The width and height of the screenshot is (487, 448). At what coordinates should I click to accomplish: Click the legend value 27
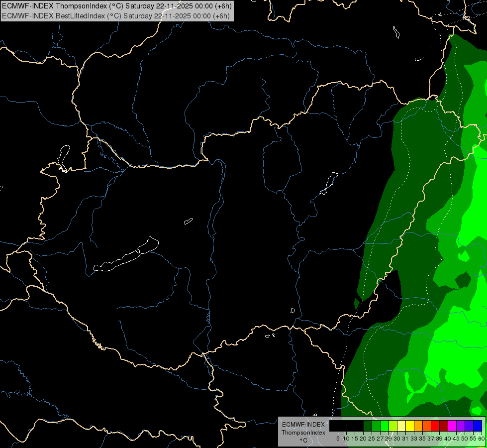tap(380, 439)
